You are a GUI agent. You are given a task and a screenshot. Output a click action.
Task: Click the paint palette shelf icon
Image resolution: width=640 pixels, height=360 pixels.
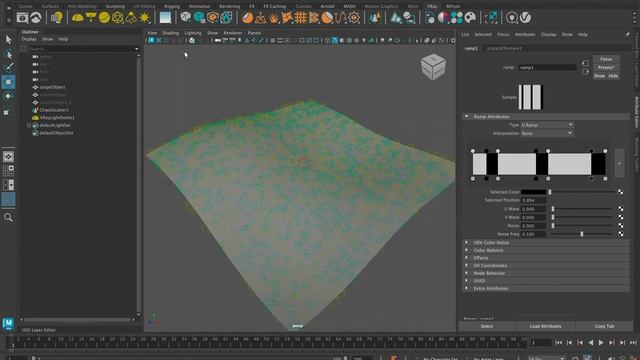470,18
